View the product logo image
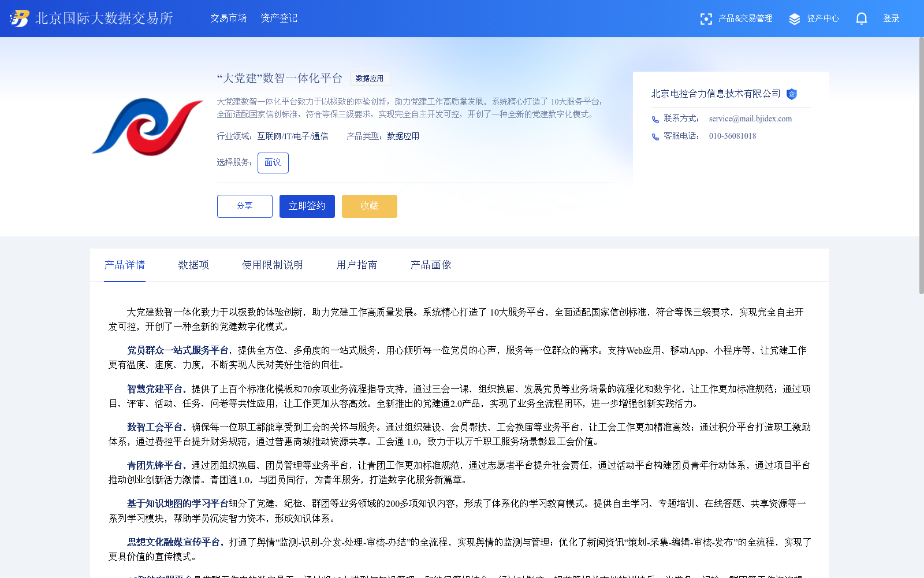The image size is (924, 578). [148, 127]
